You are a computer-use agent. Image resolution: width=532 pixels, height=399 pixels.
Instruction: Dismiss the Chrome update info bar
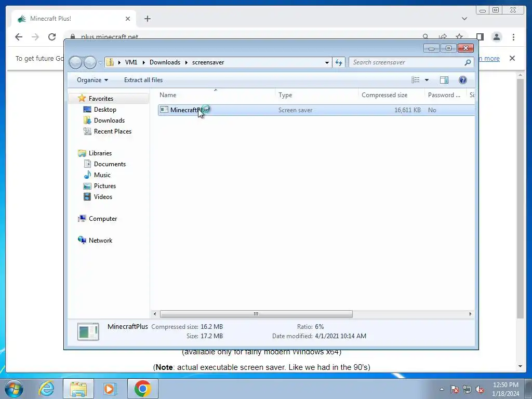(x=512, y=58)
